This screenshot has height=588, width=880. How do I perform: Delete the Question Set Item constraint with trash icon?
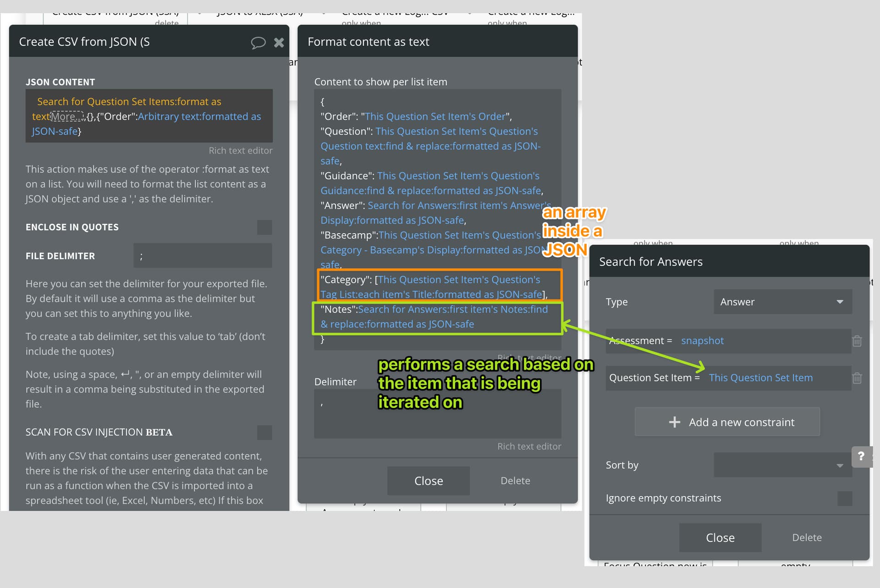[x=857, y=378]
